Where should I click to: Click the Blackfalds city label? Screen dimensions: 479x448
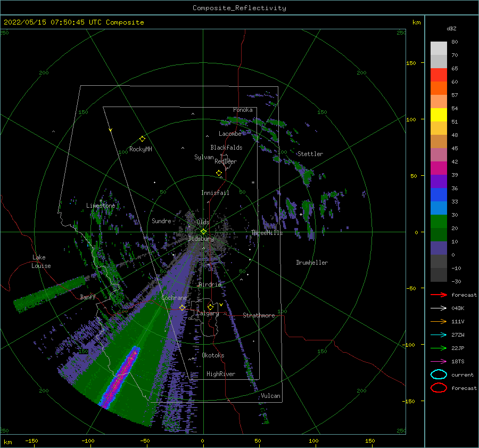(x=226, y=148)
